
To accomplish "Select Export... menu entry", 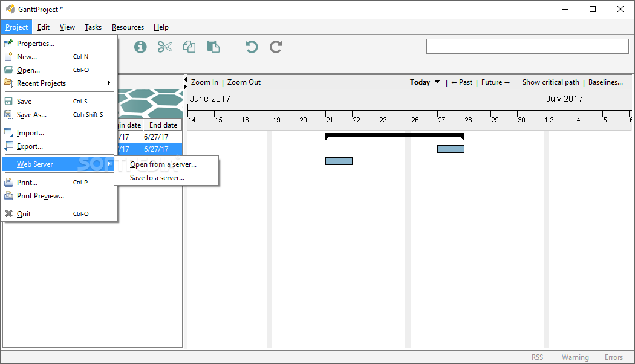I will coord(59,146).
